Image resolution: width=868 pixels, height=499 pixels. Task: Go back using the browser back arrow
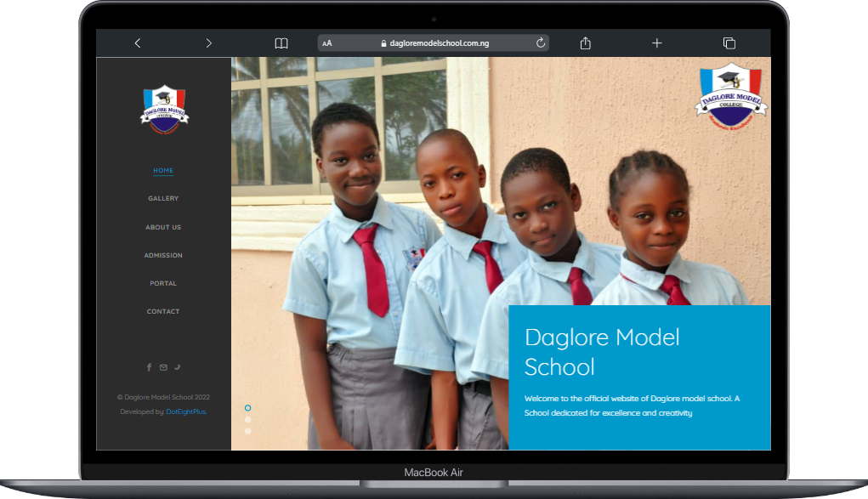pyautogui.click(x=138, y=43)
